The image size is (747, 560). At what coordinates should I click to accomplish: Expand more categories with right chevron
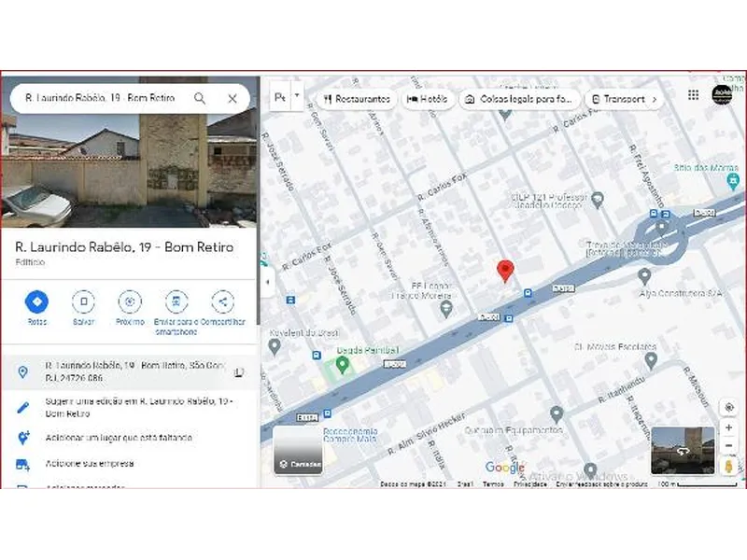(654, 99)
